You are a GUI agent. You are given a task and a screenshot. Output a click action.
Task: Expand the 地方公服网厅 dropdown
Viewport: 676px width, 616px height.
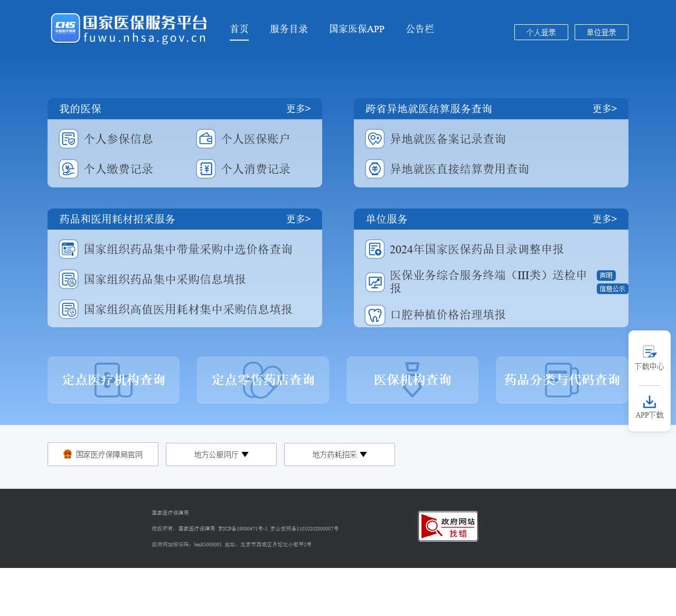point(221,454)
